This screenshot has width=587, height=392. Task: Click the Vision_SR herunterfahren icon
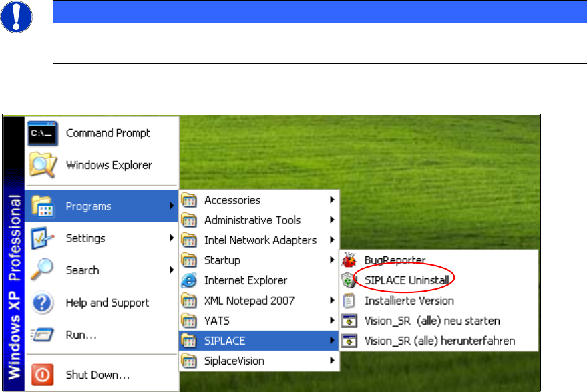click(349, 341)
